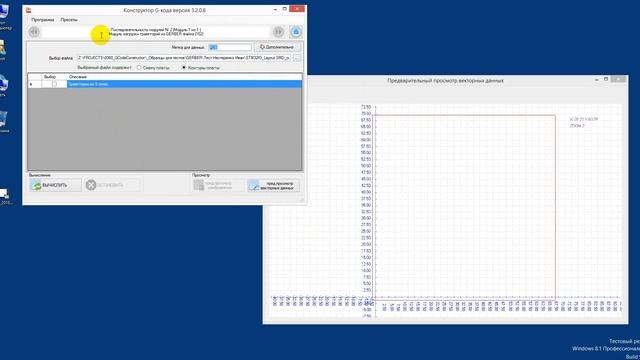Open file browser with the ellipsis button
The width and height of the screenshot is (640, 360).
pos(297,58)
